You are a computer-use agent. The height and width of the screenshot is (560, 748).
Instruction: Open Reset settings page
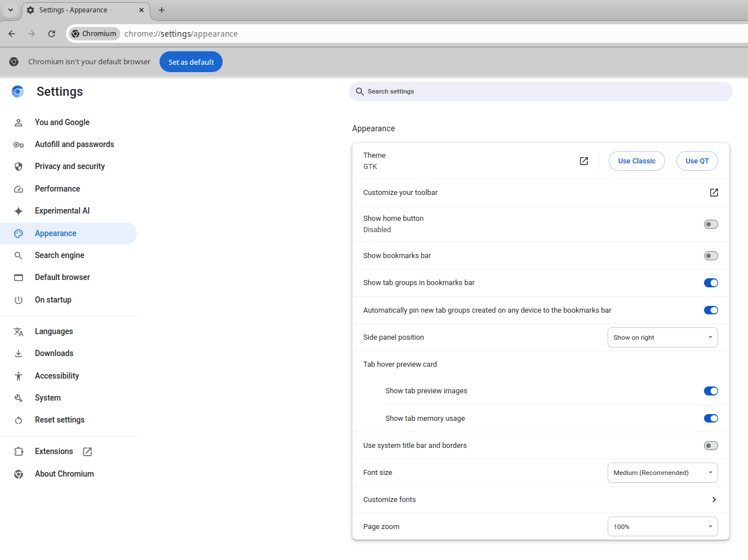click(x=68, y=420)
